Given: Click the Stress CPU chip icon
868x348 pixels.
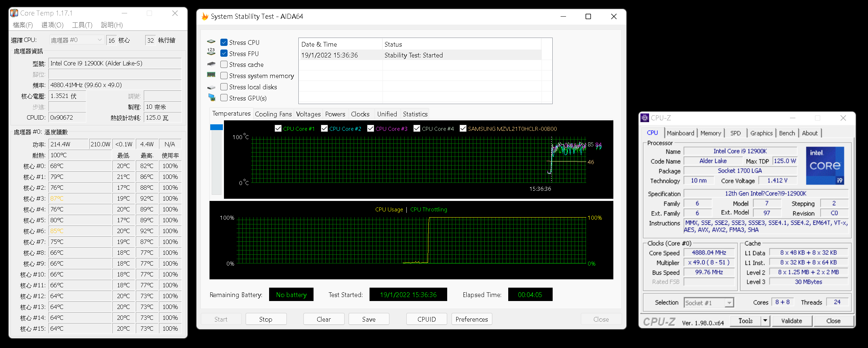Looking at the screenshot, I should point(211,42).
